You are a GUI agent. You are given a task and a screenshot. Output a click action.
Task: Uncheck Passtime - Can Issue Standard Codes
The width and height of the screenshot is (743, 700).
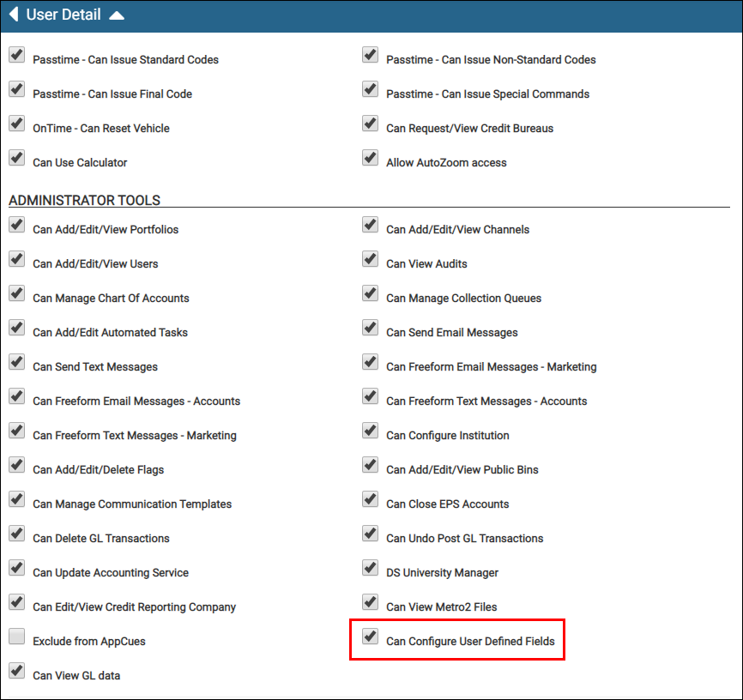tap(17, 55)
